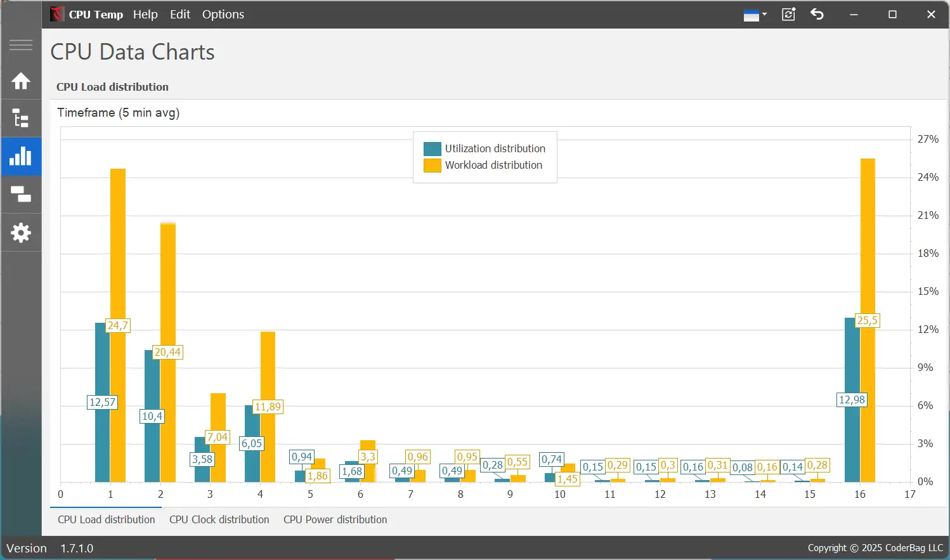Open the Edit menu
This screenshot has width=950, height=560.
point(180,14)
